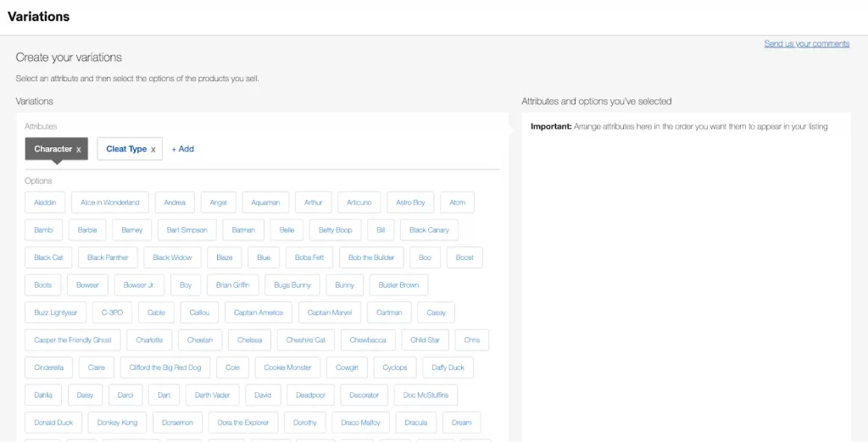The height and width of the screenshot is (442, 868).
Task: Select the Brian Griffin option
Action: 233,285
